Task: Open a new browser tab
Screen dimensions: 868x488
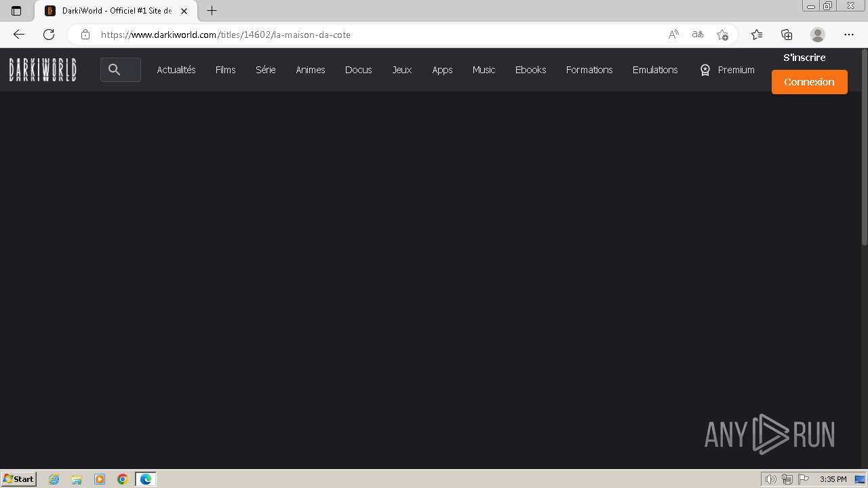Action: 212,11
